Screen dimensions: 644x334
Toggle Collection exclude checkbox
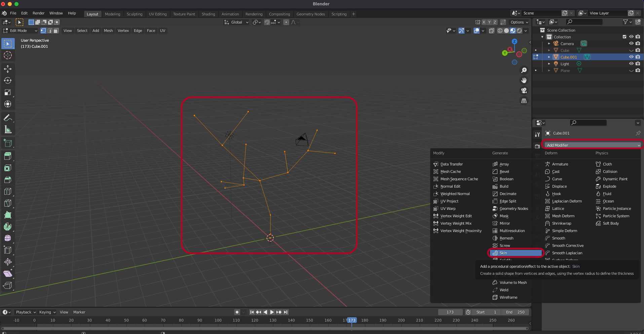pos(624,37)
